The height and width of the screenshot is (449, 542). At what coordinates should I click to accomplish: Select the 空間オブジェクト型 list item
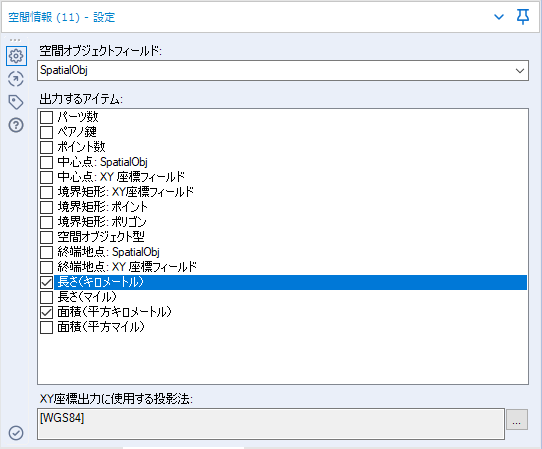(283, 237)
